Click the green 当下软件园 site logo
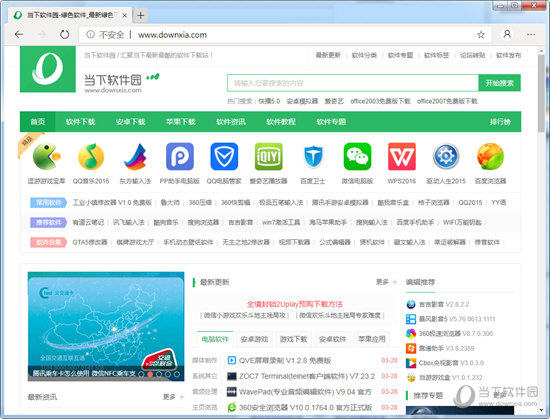 point(48,69)
